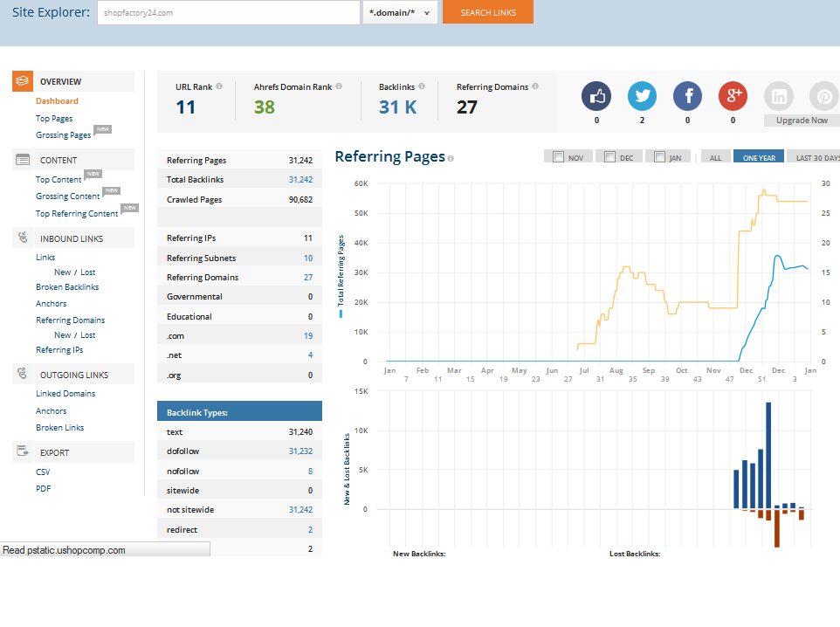The width and height of the screenshot is (840, 627).
Task: Tick the NOV checkbox above chart
Action: pyautogui.click(x=558, y=157)
